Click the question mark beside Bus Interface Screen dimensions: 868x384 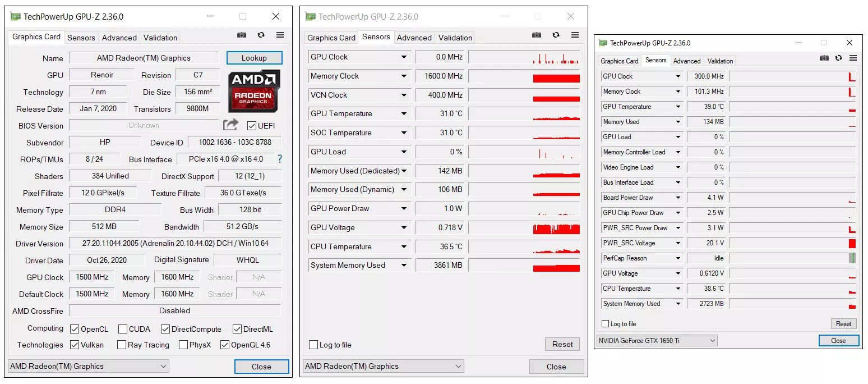click(279, 159)
